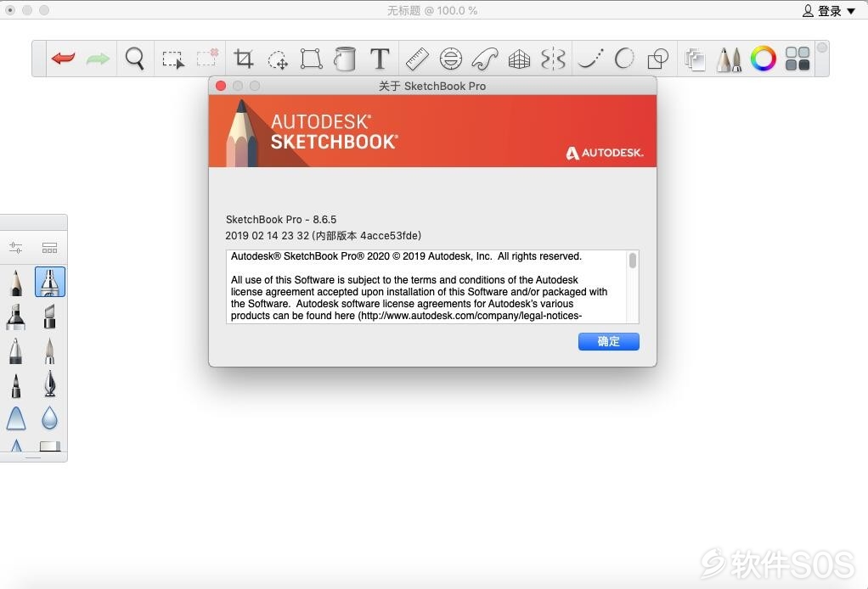This screenshot has height=589, width=868.
Task: Click the red Undo arrow
Action: [x=63, y=58]
